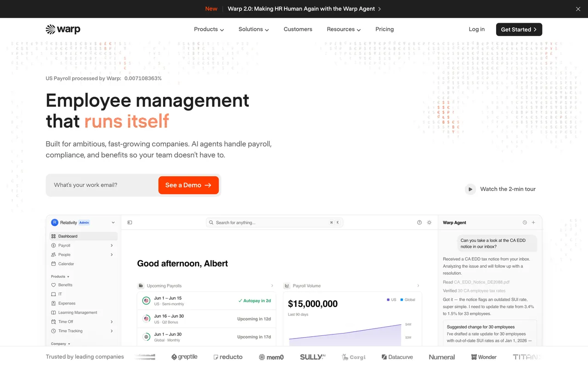The width and height of the screenshot is (588, 368).
Task: Open the Resources dropdown menu
Action: [x=344, y=29]
